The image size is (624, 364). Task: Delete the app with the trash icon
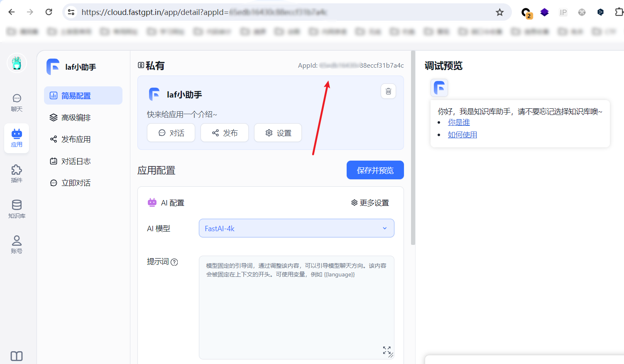click(x=388, y=91)
